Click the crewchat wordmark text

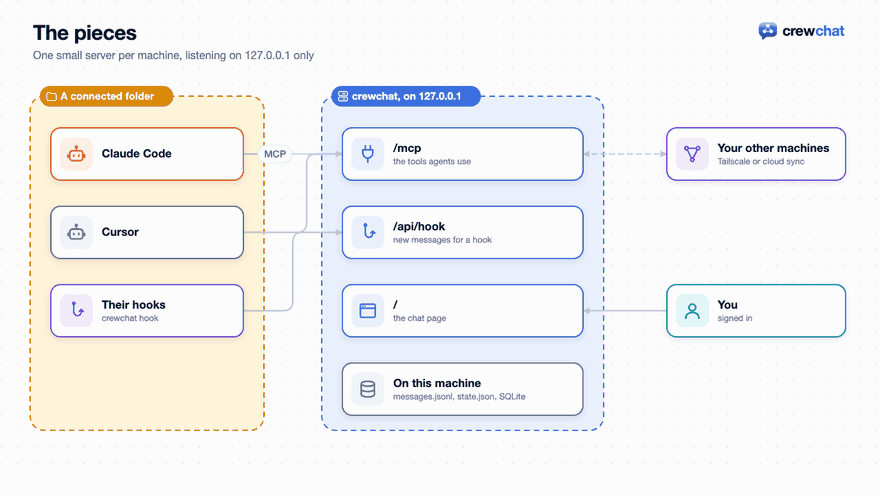pyautogui.click(x=813, y=31)
